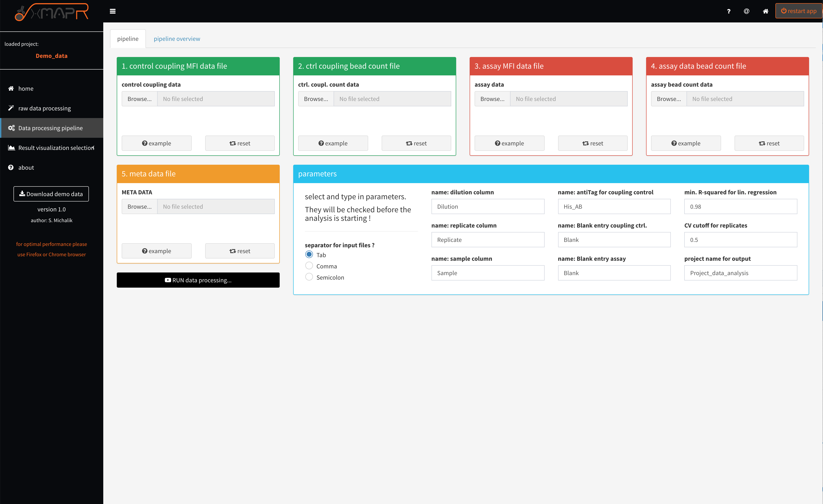
Task: Open Result visualization selection
Action: click(55, 147)
